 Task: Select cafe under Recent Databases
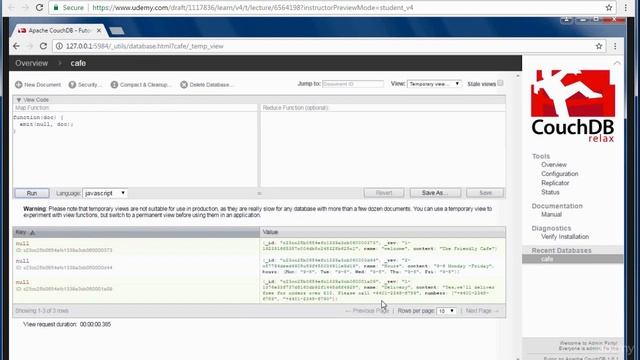pos(572,259)
